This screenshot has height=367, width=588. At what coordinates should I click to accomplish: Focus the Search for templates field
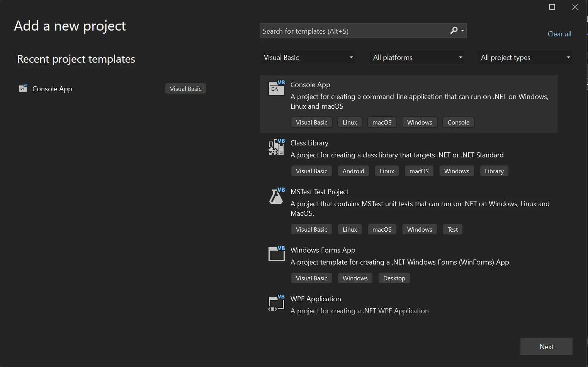tap(353, 31)
